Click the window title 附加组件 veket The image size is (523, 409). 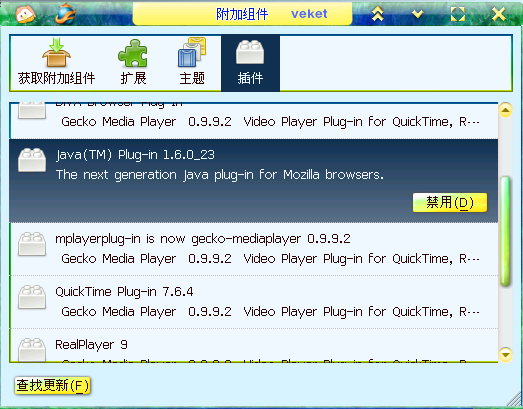pyautogui.click(x=272, y=14)
